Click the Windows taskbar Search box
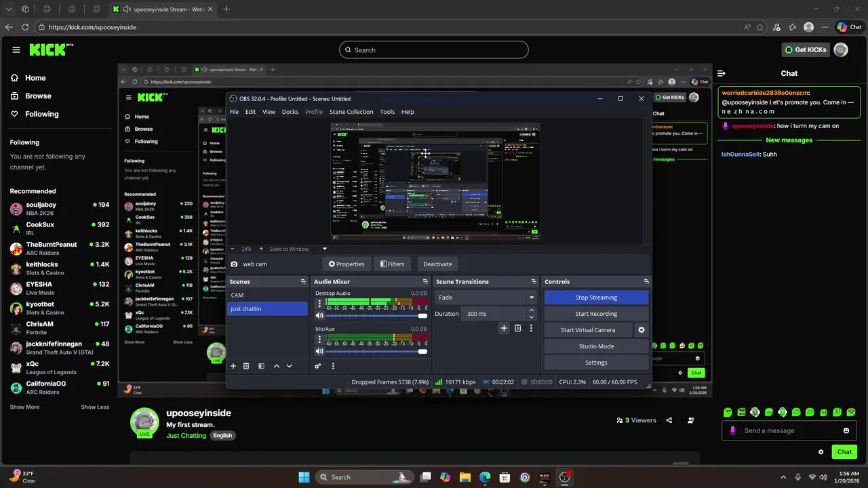Viewport: 868px width, 488px height. point(364,477)
